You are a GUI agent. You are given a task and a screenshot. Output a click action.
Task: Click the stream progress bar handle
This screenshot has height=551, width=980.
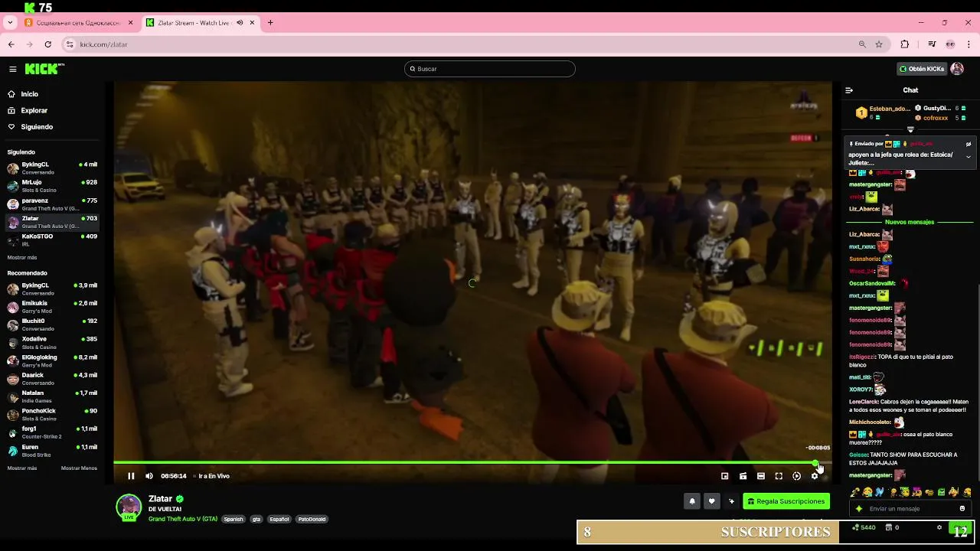point(815,463)
